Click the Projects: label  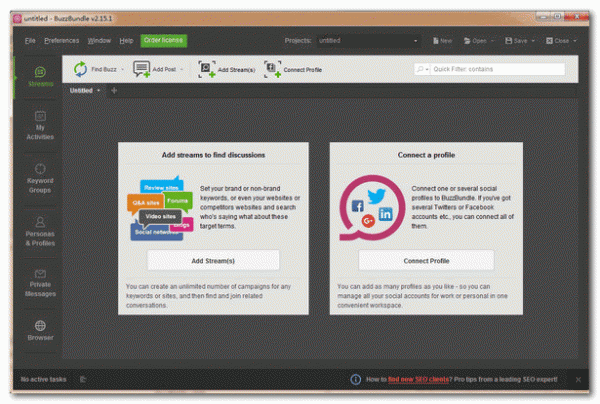click(298, 41)
